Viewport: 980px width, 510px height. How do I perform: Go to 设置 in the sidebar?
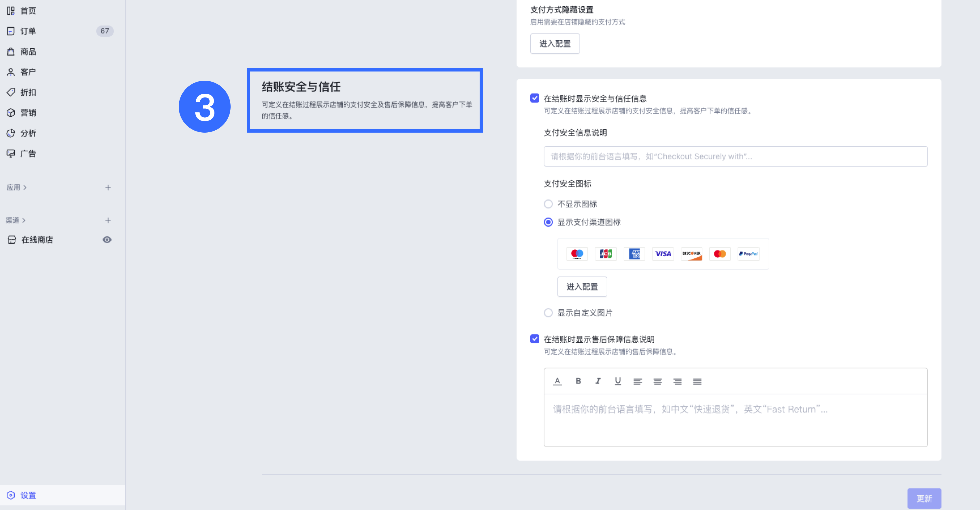coord(28,495)
